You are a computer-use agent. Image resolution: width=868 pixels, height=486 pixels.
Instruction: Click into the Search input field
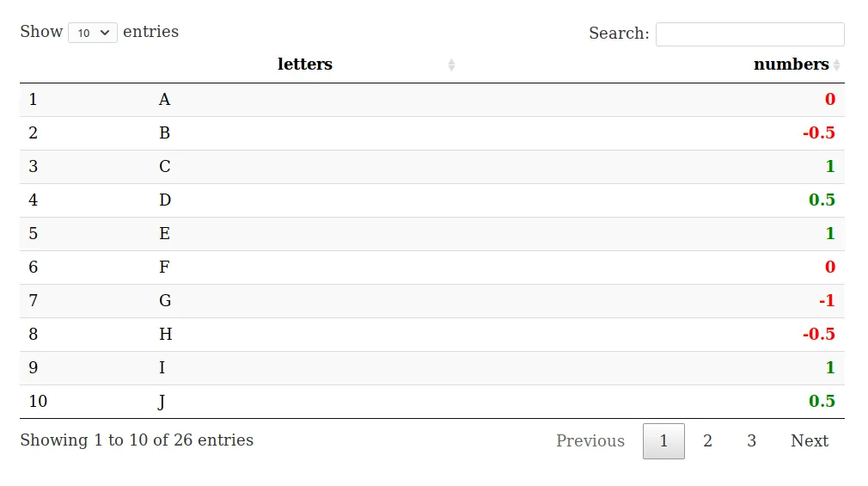(749, 34)
